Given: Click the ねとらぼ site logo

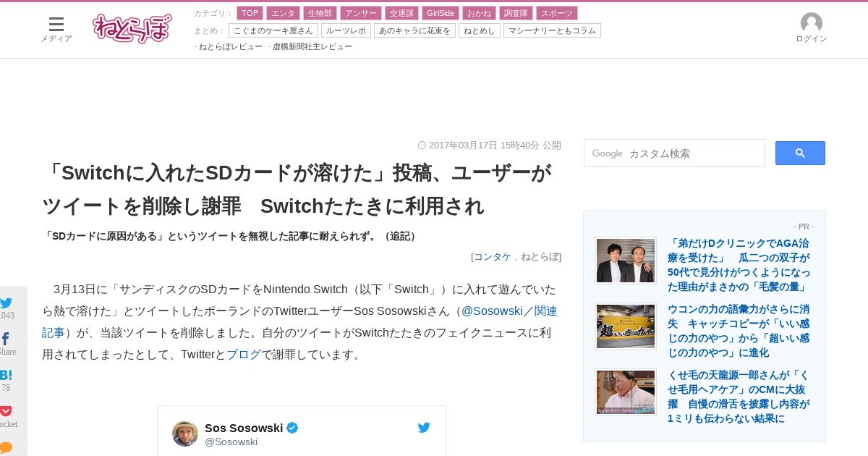Looking at the screenshot, I should (x=132, y=28).
